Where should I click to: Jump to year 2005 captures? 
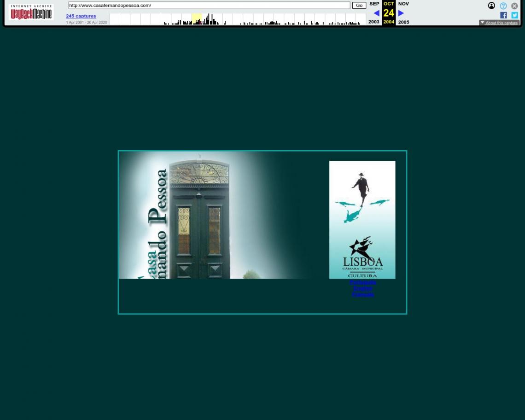(x=403, y=22)
